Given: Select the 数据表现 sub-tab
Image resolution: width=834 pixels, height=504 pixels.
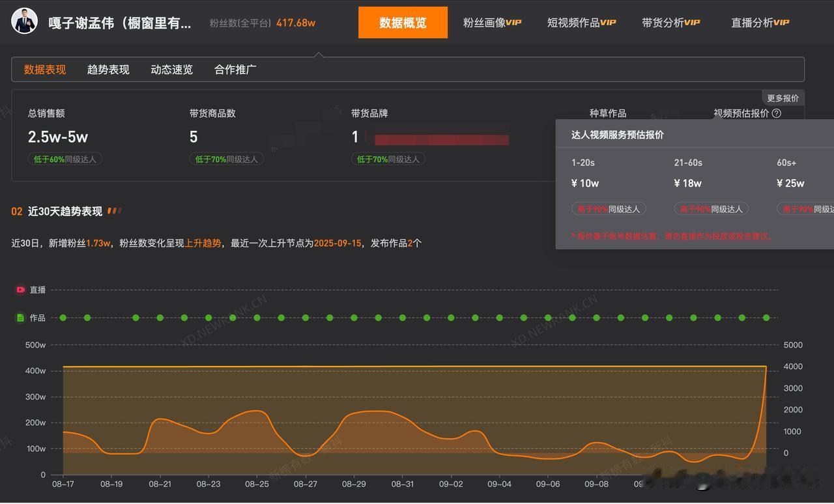Looking at the screenshot, I should coord(45,70).
